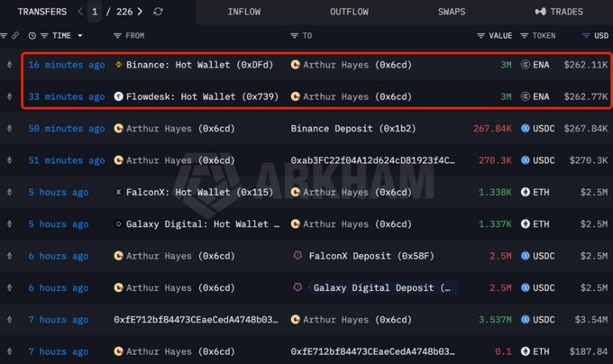Click FalconX logo icon beside Hot Wallet (0x115)
This screenshot has width=613, height=364.
coord(118,192)
